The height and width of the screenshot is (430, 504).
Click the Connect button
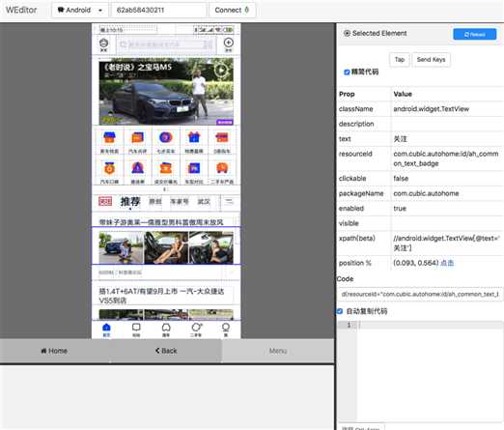click(x=232, y=10)
